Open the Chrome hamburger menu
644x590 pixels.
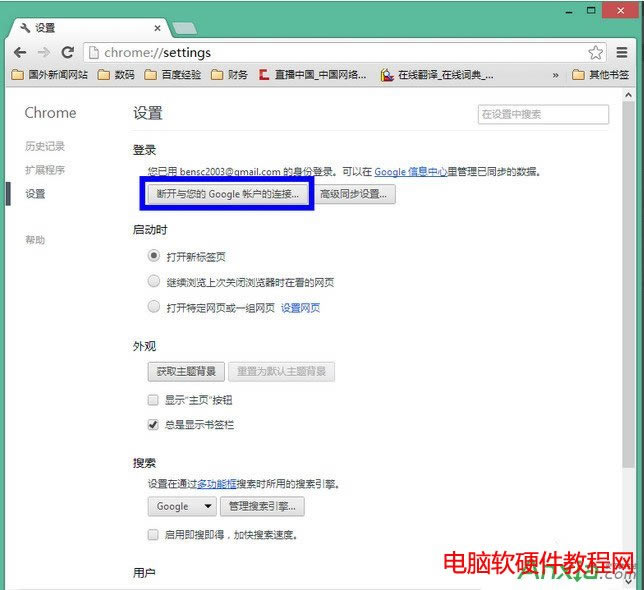coord(622,52)
